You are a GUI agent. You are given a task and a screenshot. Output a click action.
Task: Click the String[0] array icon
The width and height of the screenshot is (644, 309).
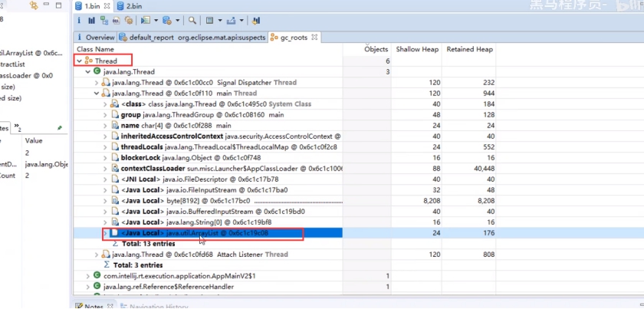point(116,222)
